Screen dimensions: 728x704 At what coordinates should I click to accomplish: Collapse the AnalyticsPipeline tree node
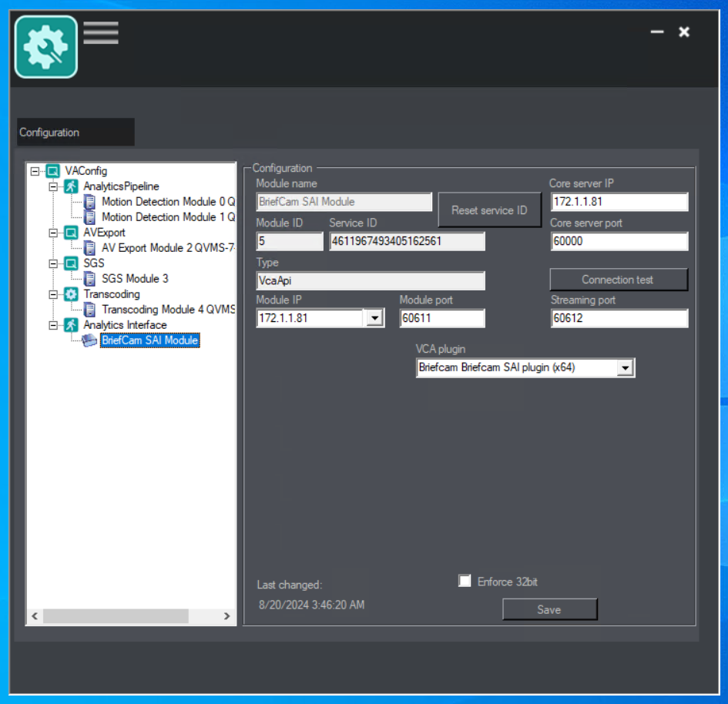coord(53,186)
